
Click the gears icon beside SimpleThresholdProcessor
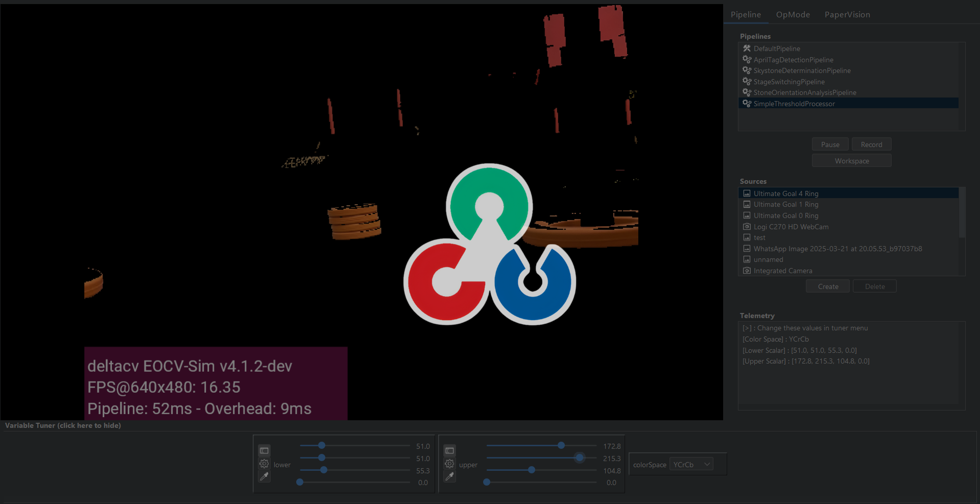pyautogui.click(x=747, y=104)
